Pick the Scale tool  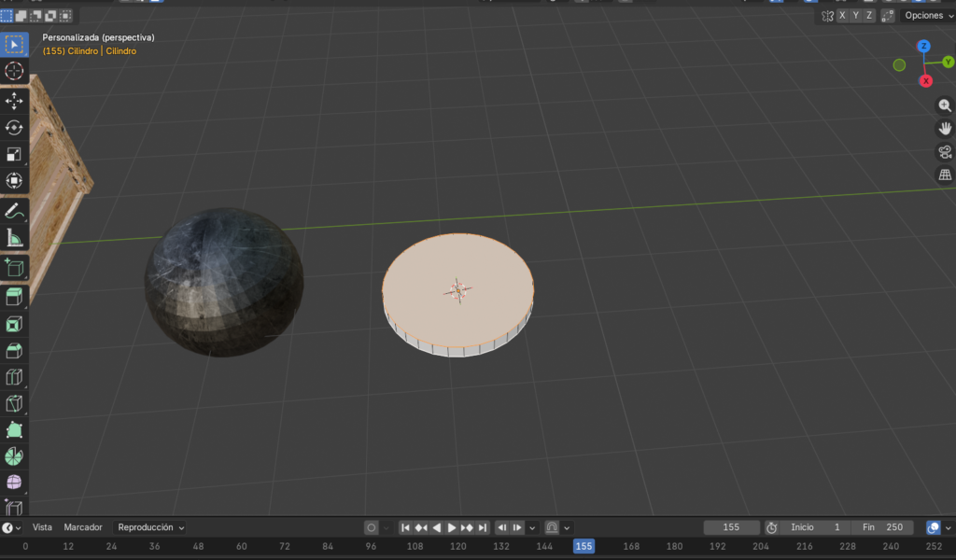click(14, 154)
